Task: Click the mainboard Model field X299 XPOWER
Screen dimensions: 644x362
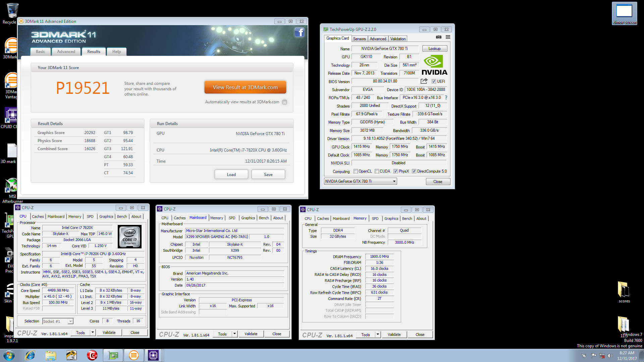Action: tap(217, 237)
